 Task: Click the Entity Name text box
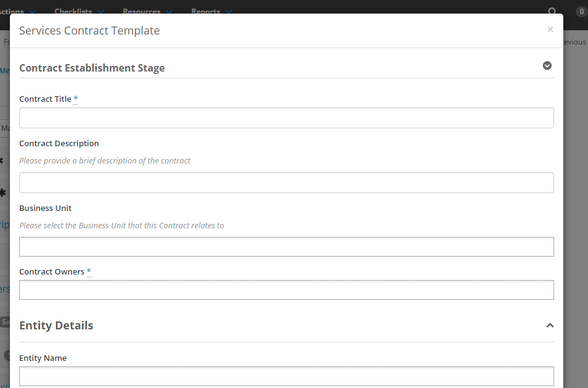(286, 376)
